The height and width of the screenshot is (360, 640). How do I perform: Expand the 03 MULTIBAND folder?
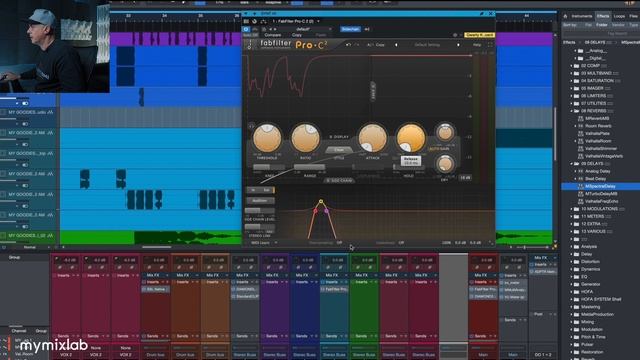coord(571,73)
